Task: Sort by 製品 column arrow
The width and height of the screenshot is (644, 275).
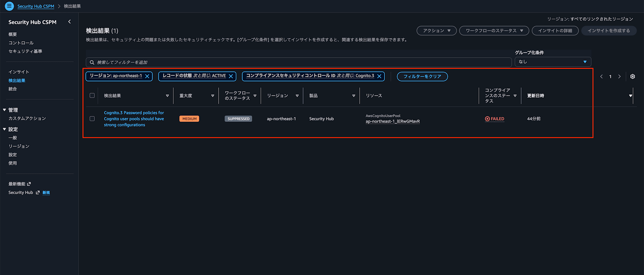Action: [x=354, y=96]
